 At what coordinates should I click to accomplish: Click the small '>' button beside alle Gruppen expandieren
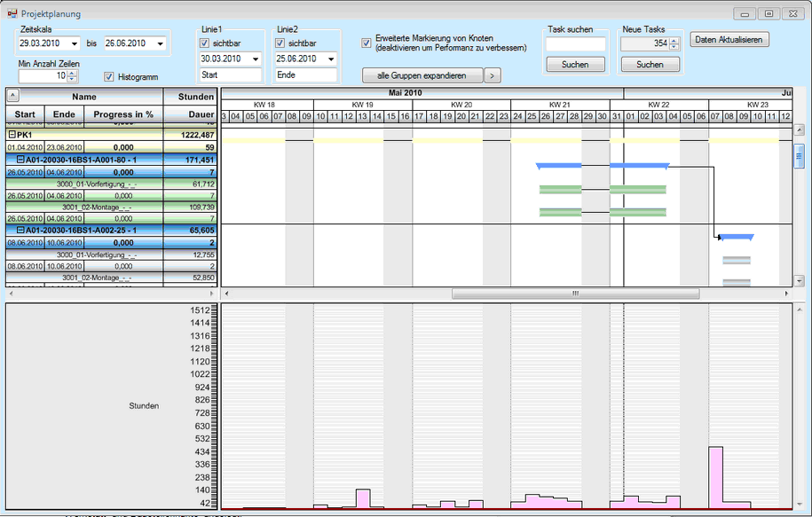click(x=493, y=75)
